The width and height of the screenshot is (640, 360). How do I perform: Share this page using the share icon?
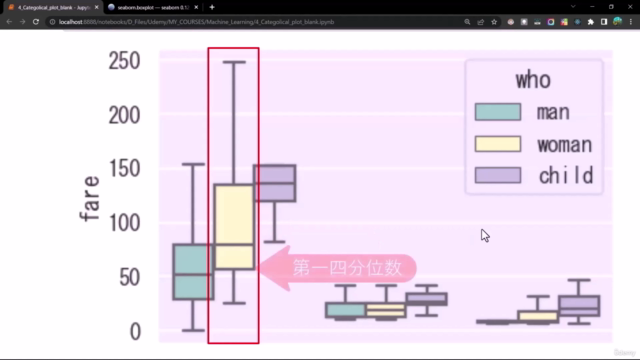coord(481,22)
